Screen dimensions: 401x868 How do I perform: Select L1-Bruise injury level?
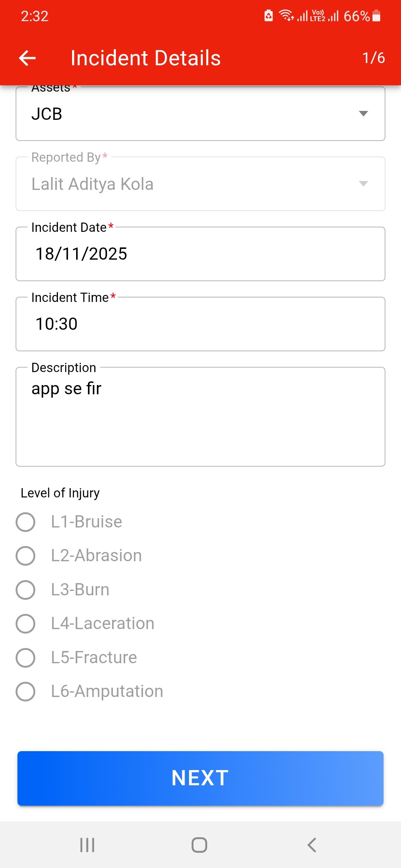[x=26, y=522]
